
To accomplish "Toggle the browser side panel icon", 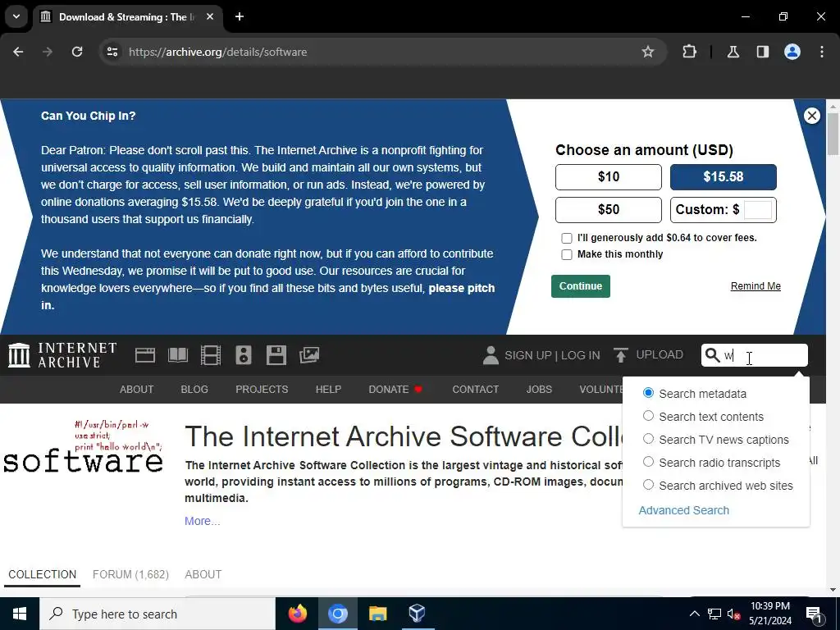I will pyautogui.click(x=762, y=52).
